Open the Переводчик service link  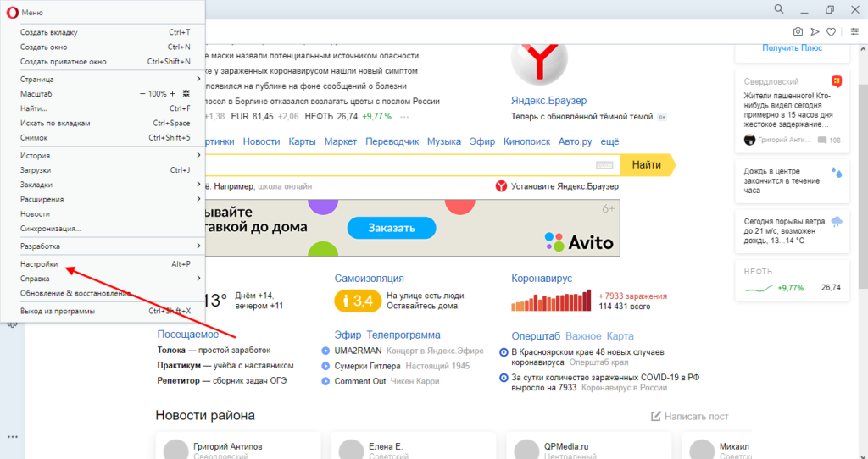[x=392, y=141]
